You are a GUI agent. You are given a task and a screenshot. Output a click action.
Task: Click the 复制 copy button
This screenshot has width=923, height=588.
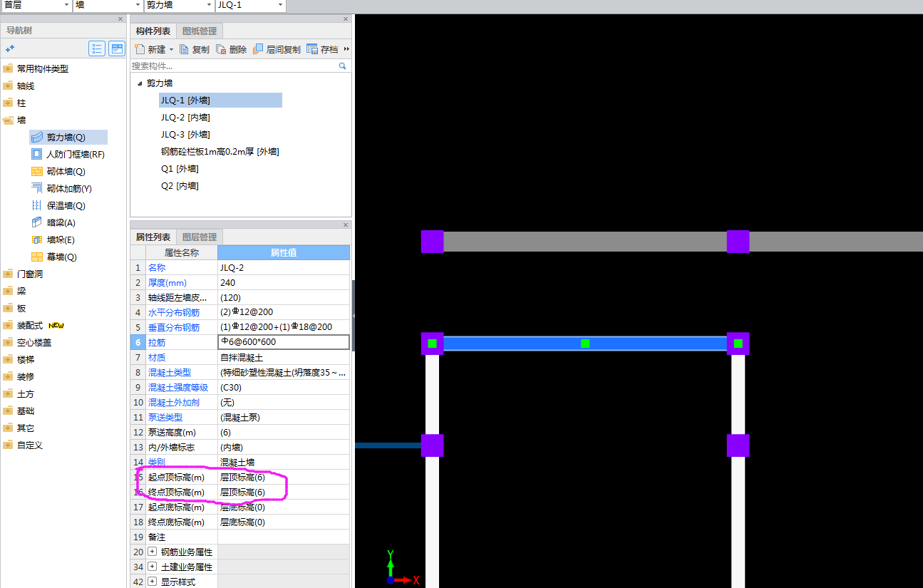click(195, 49)
